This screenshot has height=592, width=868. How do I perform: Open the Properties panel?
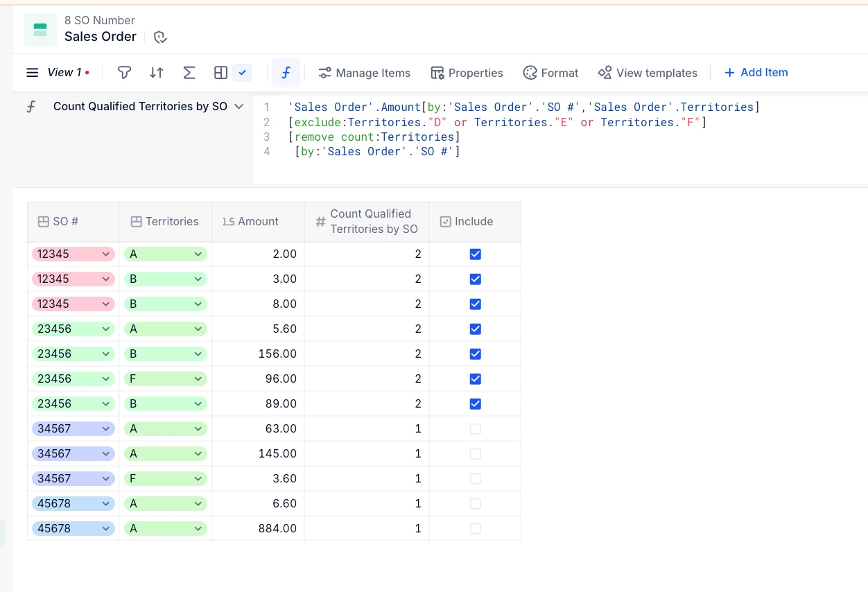pos(467,73)
